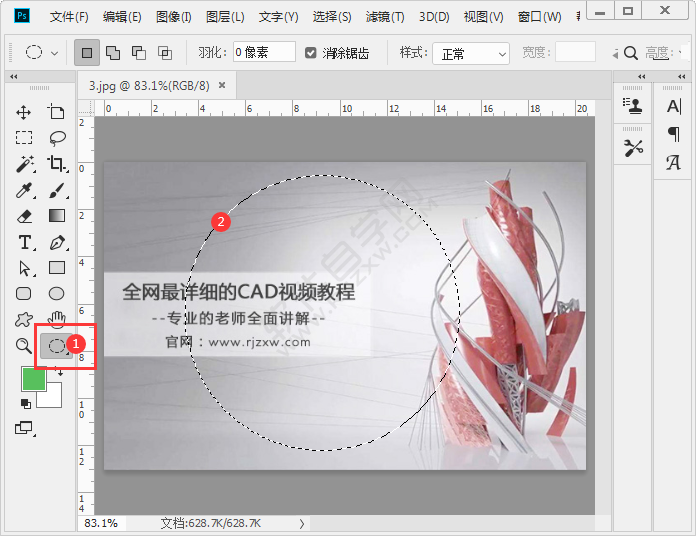Image resolution: width=696 pixels, height=536 pixels.
Task: Open the 编辑(E) menu
Action: (122, 17)
